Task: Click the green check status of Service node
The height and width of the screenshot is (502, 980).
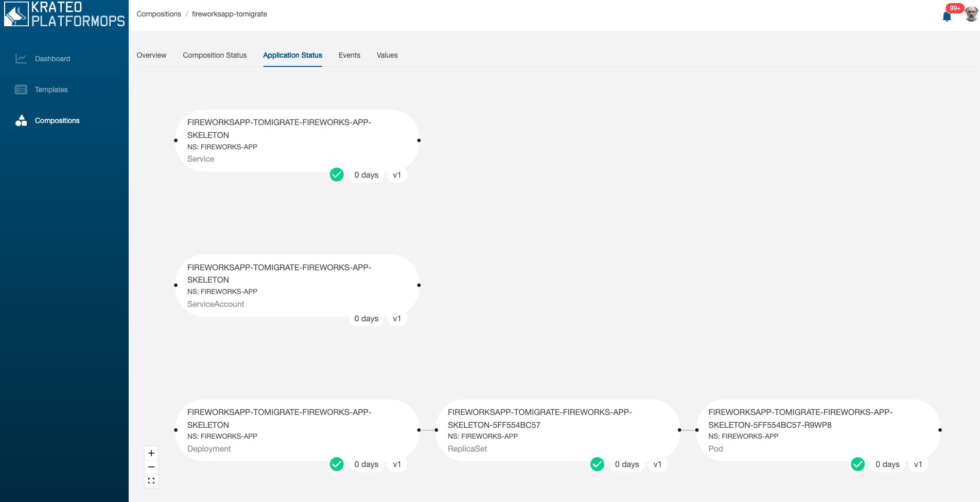Action: pyautogui.click(x=337, y=175)
